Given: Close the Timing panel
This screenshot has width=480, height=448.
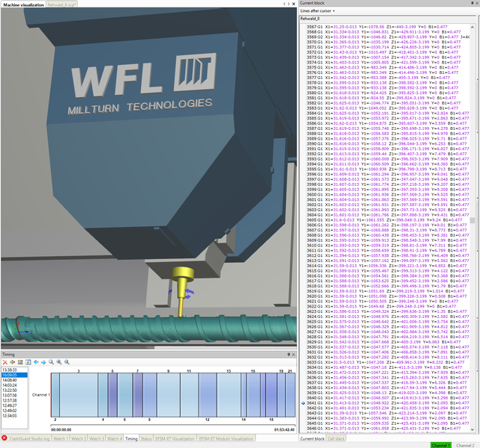Looking at the screenshot, I should (293, 355).
